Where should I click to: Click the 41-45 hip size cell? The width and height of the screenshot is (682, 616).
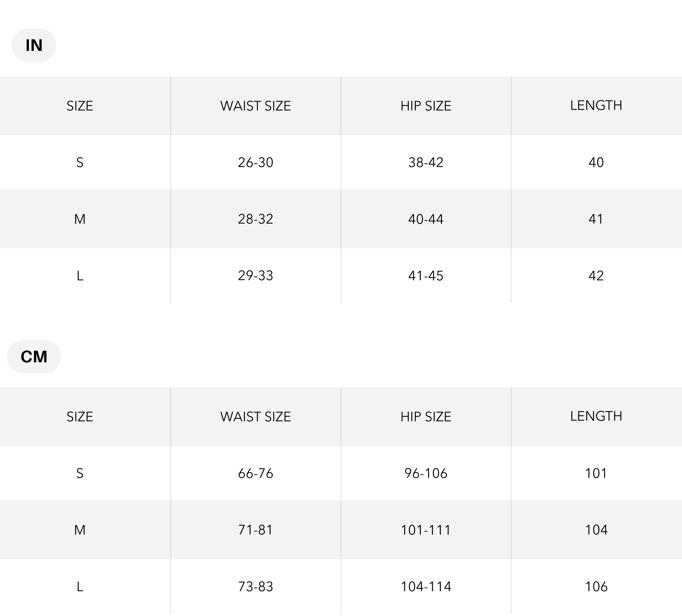click(426, 276)
